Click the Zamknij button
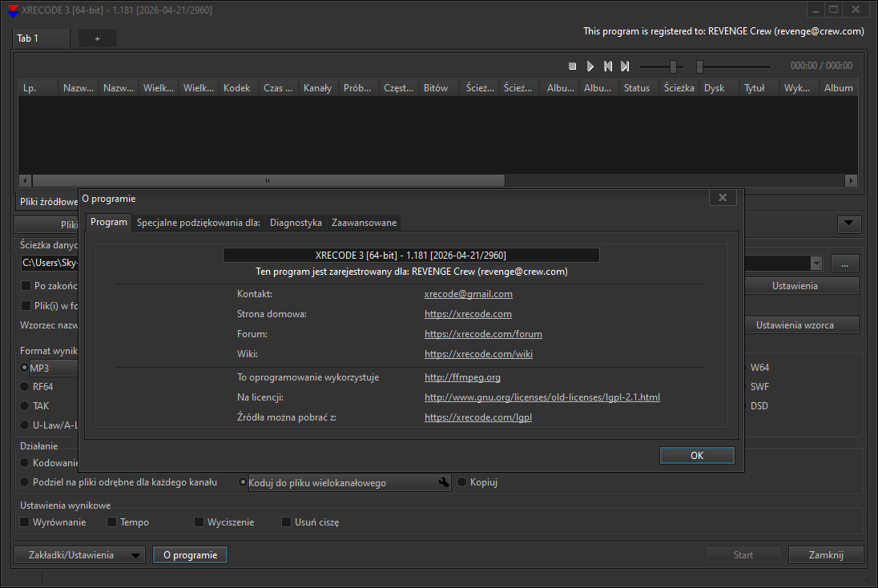 826,555
